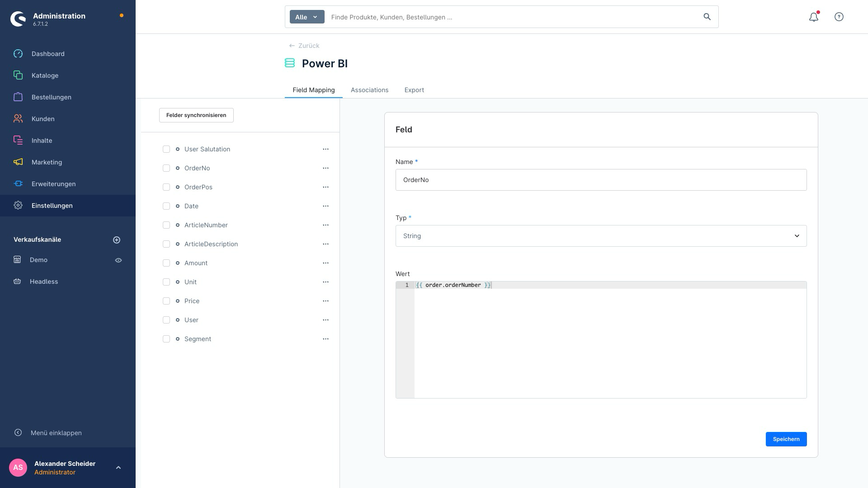Open the Headless sales channel

(44, 282)
